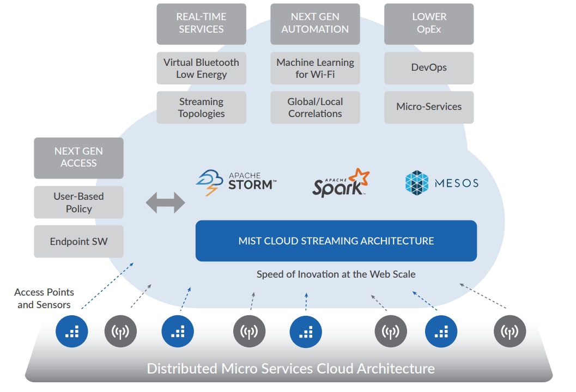Click the Next Gen Access header box
Screen dimensions: 576x392
coord(78,158)
